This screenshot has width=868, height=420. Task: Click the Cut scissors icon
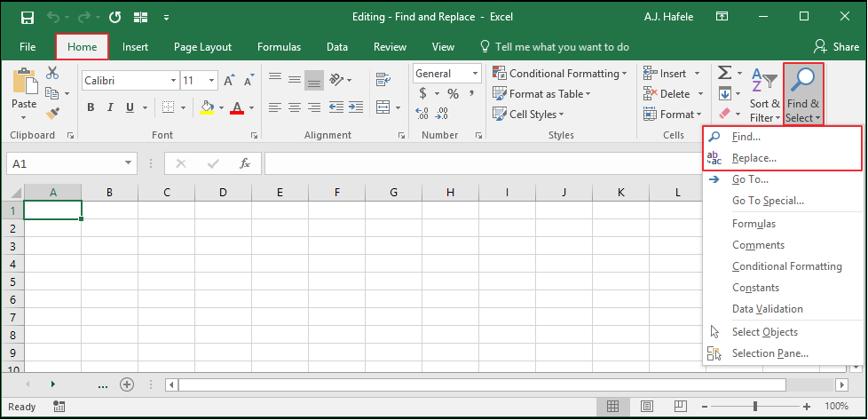pos(52,73)
